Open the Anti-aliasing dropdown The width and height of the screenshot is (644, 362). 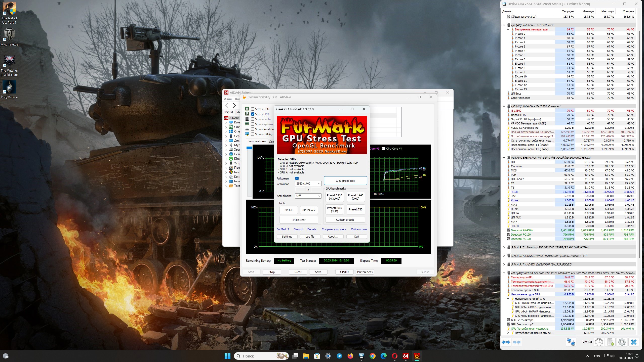[x=308, y=196]
